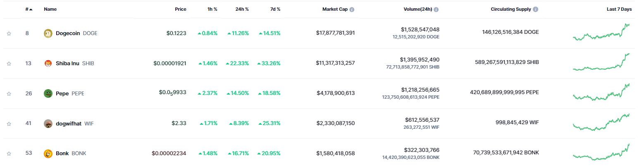Toggle the watchlist star for Shiba Inu

[9, 64]
